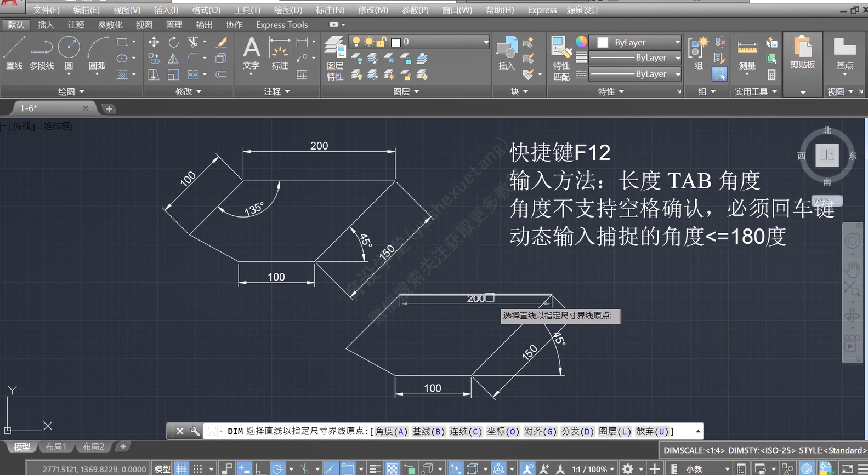Toggle layer on/off lightbulb icon
This screenshot has height=475, width=868.
click(x=356, y=42)
